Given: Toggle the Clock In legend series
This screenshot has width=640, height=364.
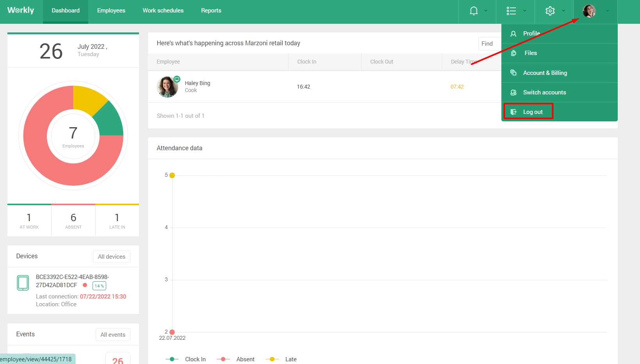Looking at the screenshot, I should [x=185, y=359].
